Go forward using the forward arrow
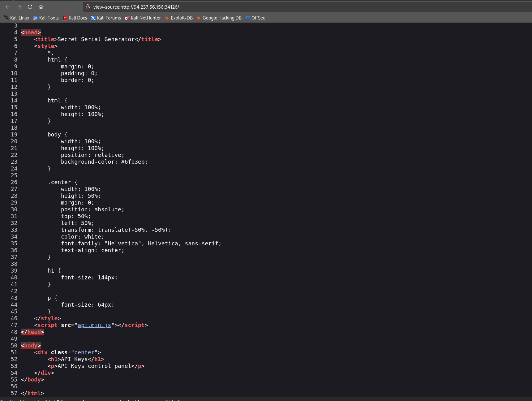The image size is (532, 401). coord(19,7)
